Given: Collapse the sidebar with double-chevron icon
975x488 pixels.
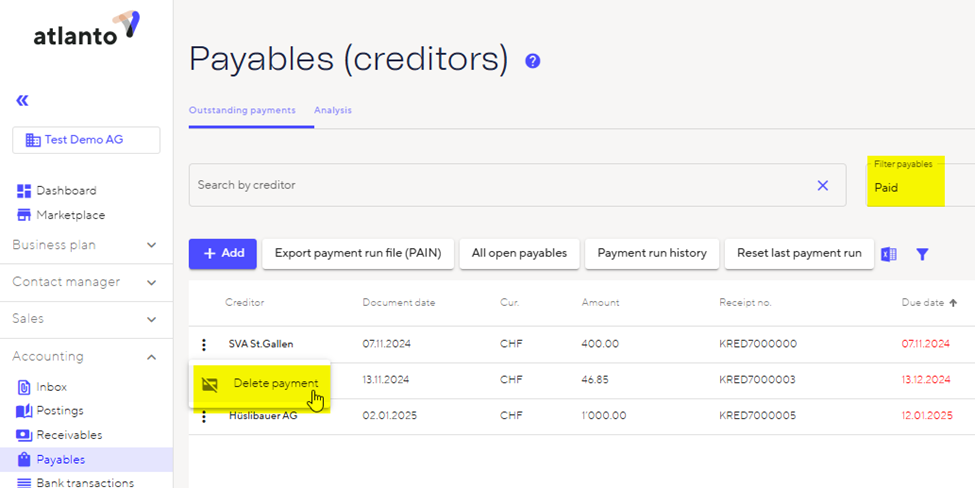Looking at the screenshot, I should pyautogui.click(x=22, y=100).
